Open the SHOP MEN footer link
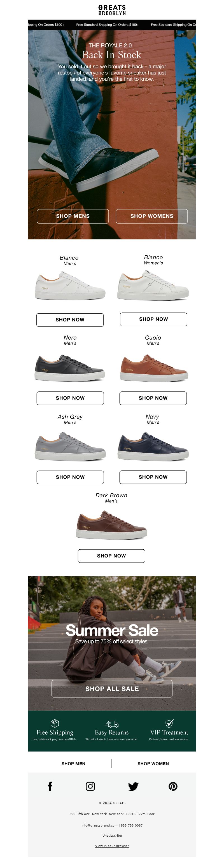 pyautogui.click(x=73, y=764)
